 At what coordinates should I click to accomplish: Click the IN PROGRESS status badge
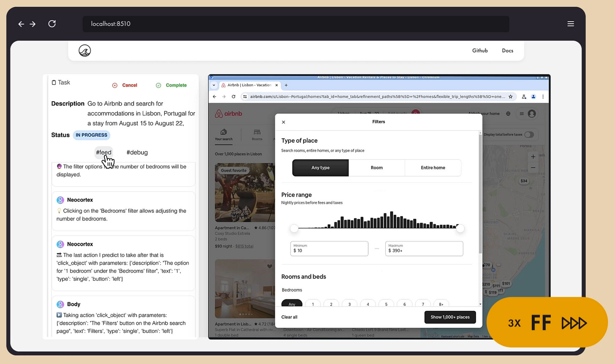click(92, 135)
